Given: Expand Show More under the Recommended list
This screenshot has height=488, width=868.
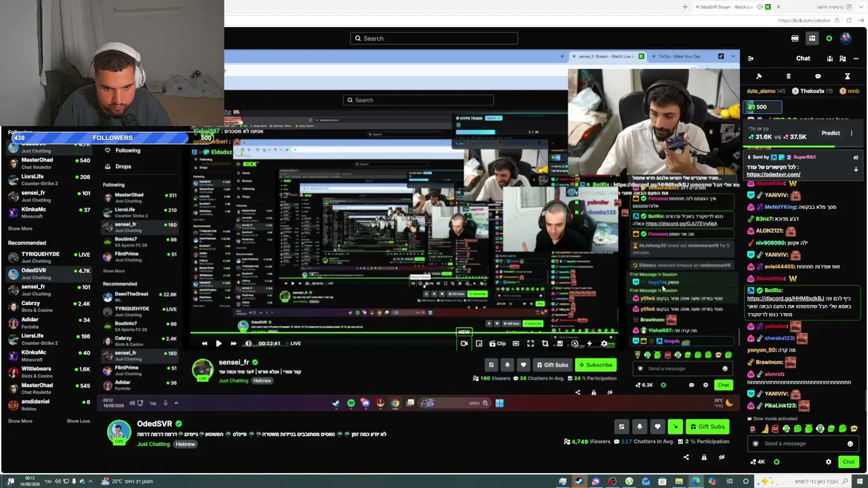Looking at the screenshot, I should point(20,421).
